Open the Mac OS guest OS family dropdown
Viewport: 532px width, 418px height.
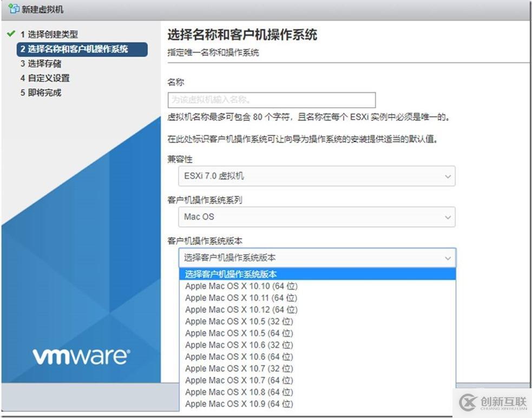coord(317,217)
